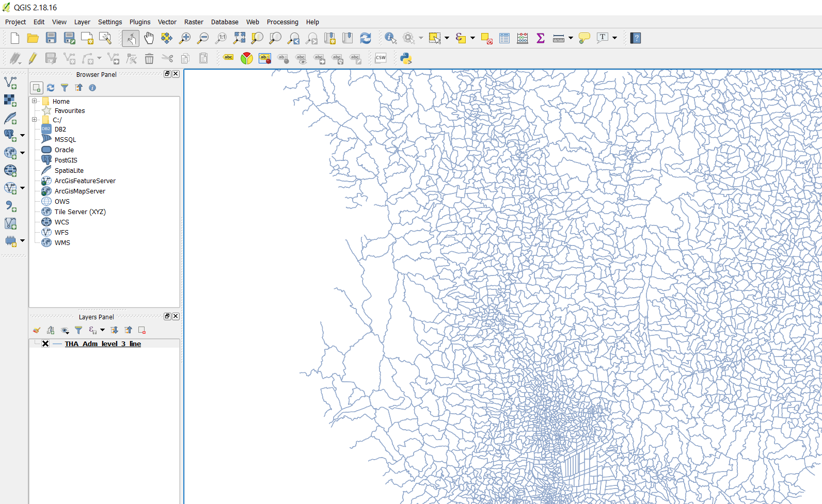Select the THA_Adm_level_3_line layer
Image resolution: width=822 pixels, height=504 pixels.
pyautogui.click(x=103, y=344)
